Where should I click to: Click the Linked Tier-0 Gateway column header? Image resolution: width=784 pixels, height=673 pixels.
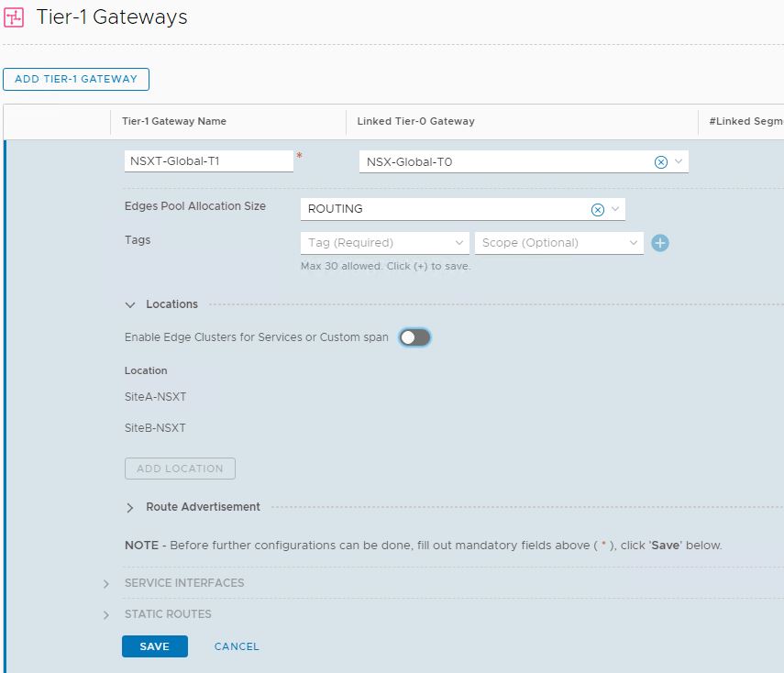[x=415, y=121]
